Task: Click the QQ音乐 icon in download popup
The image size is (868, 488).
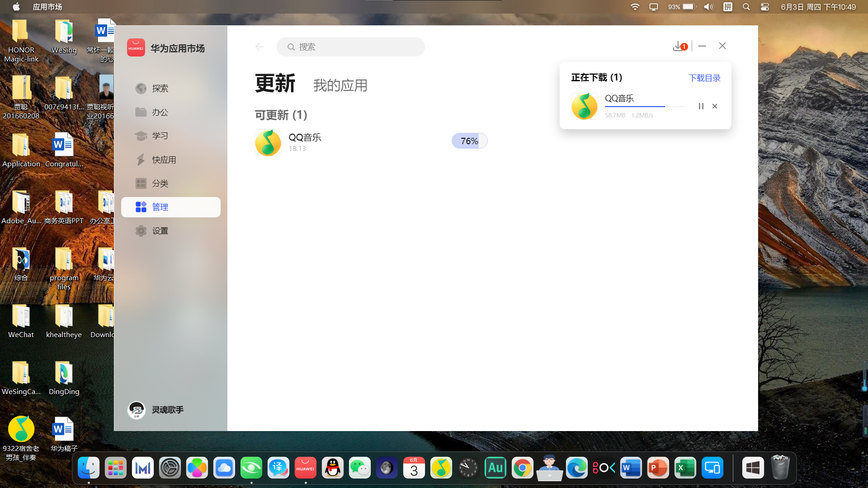Action: click(585, 106)
